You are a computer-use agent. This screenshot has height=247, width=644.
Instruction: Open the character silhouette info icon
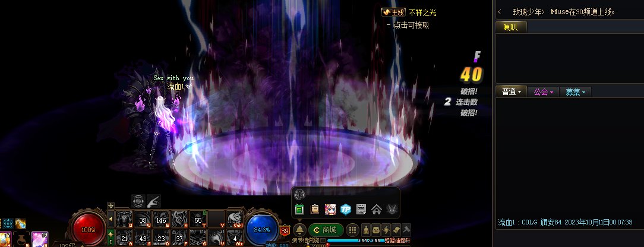367,230
